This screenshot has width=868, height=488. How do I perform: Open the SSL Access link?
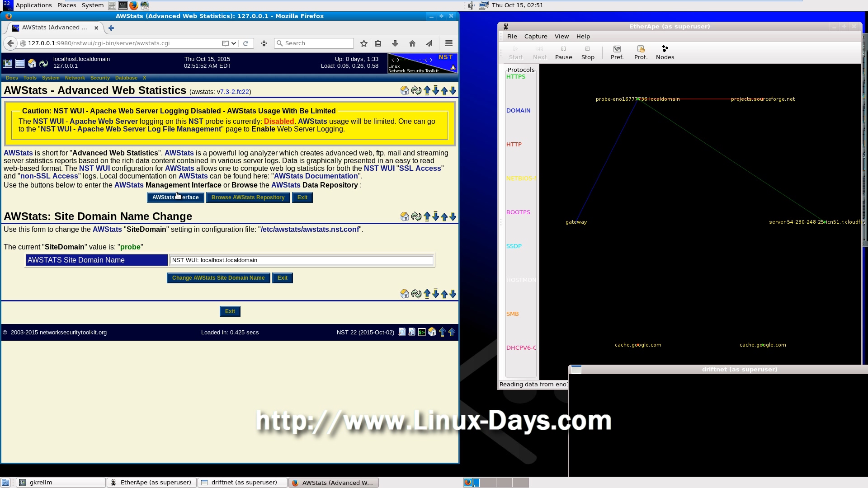tap(420, 169)
